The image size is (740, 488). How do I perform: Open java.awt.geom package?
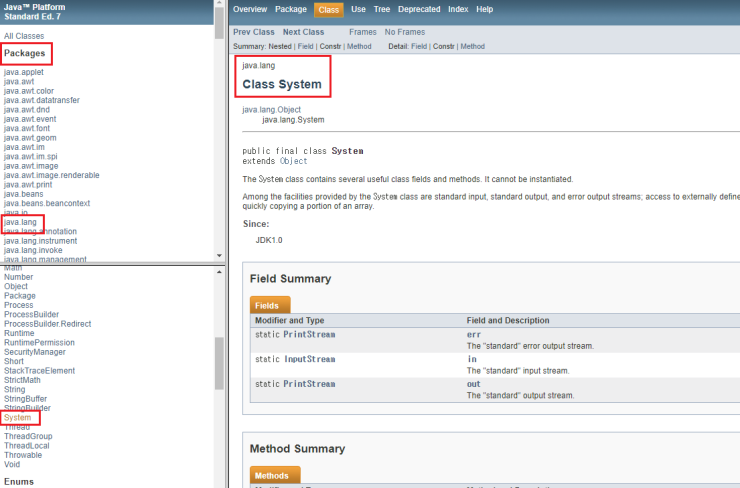(x=30, y=138)
